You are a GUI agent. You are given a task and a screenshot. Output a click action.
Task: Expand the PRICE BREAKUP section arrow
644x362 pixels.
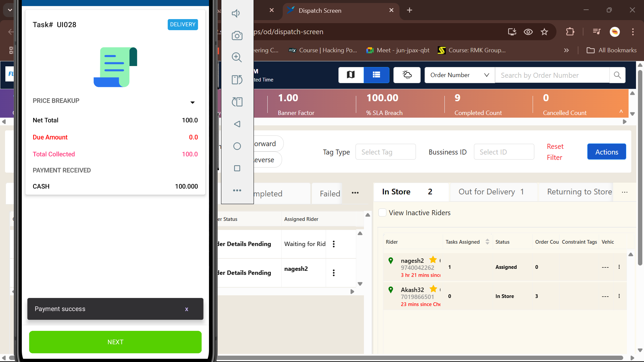pyautogui.click(x=193, y=102)
